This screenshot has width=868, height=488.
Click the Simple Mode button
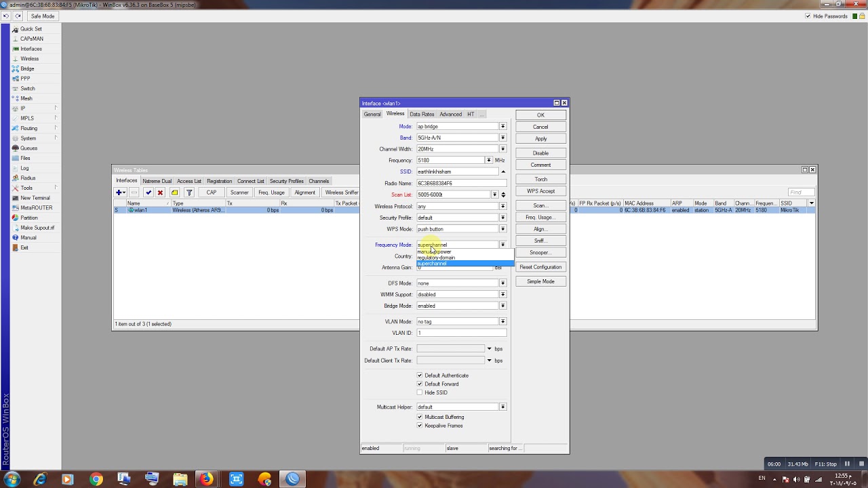(540, 281)
